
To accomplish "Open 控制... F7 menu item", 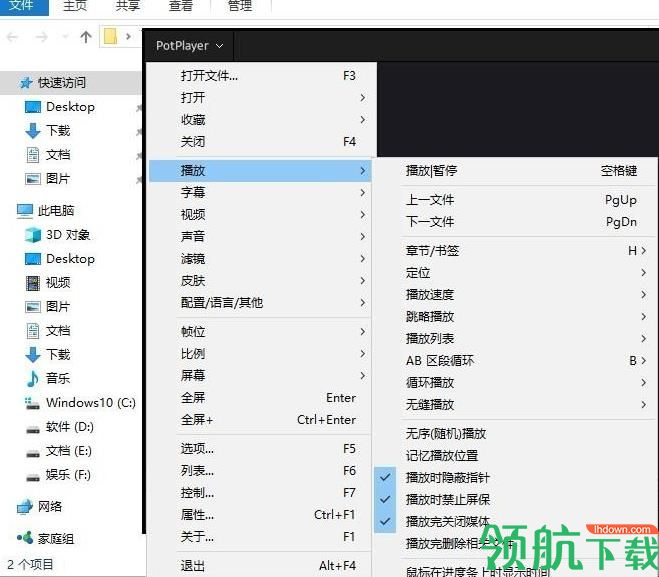I will (x=260, y=493).
